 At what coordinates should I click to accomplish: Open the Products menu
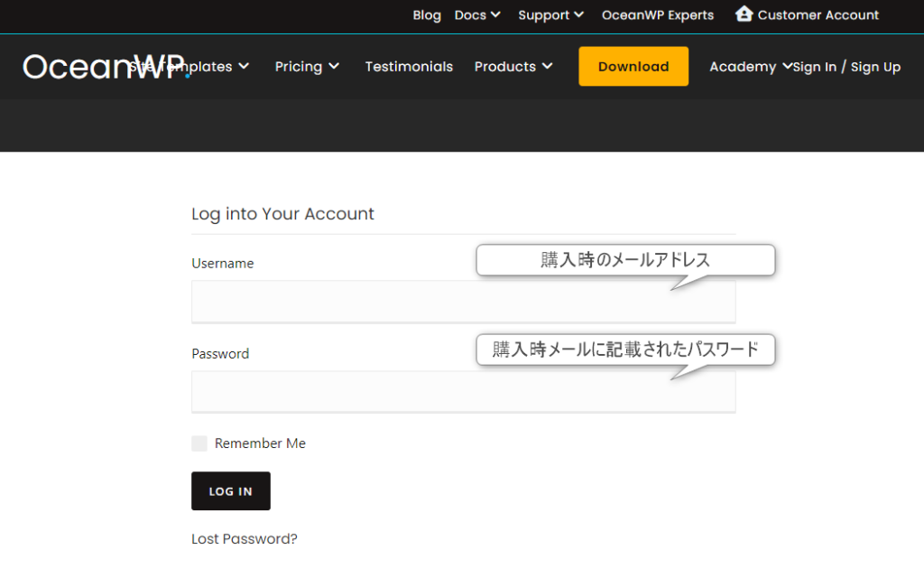click(x=505, y=67)
